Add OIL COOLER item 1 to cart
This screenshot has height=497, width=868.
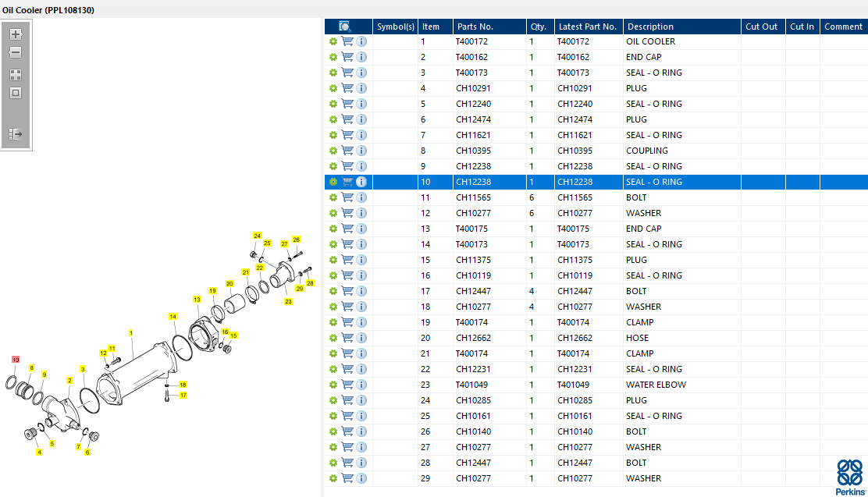click(347, 41)
